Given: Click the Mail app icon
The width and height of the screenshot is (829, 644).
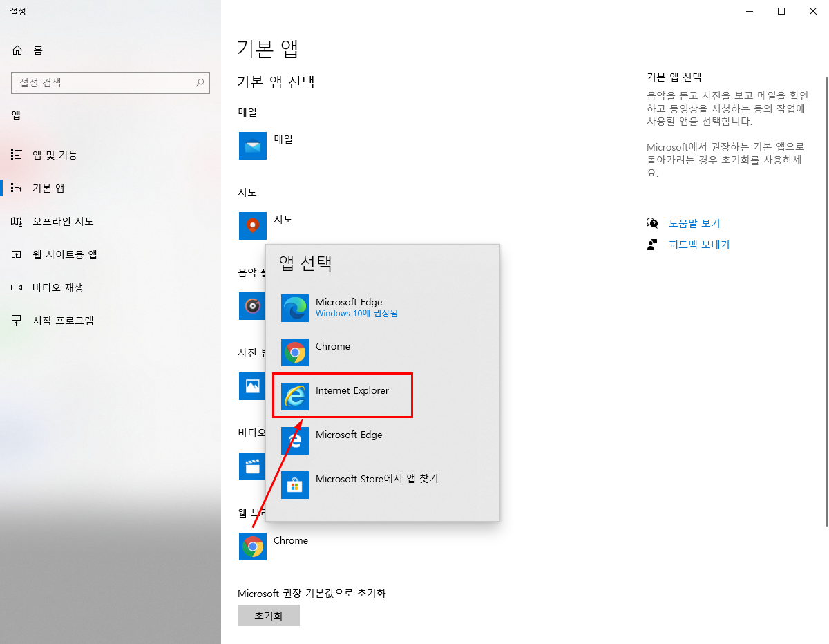Looking at the screenshot, I should click(x=253, y=146).
